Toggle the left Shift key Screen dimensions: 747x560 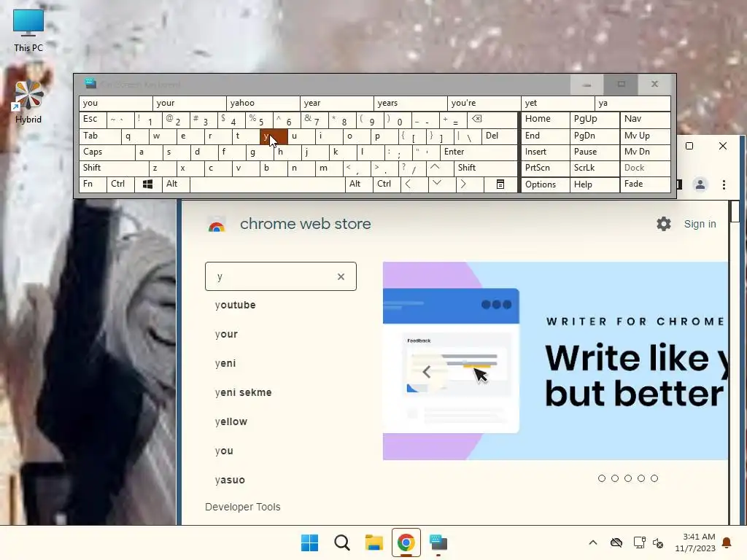(114, 168)
